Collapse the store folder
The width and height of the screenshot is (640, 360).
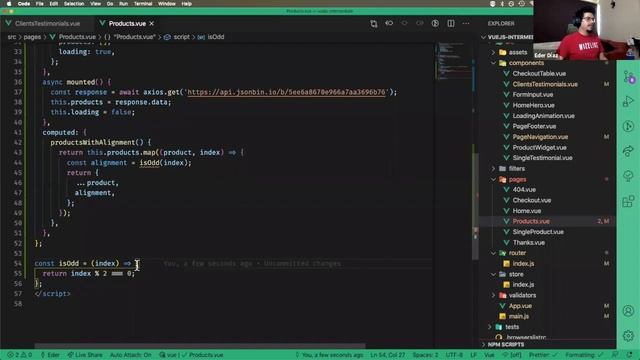[516, 274]
